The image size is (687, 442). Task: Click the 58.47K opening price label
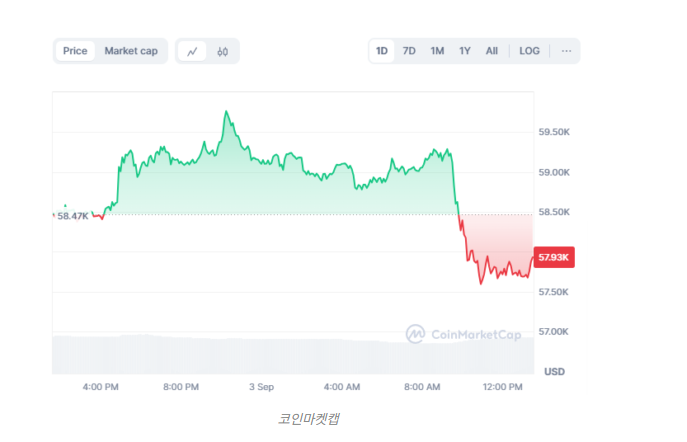pyautogui.click(x=72, y=215)
